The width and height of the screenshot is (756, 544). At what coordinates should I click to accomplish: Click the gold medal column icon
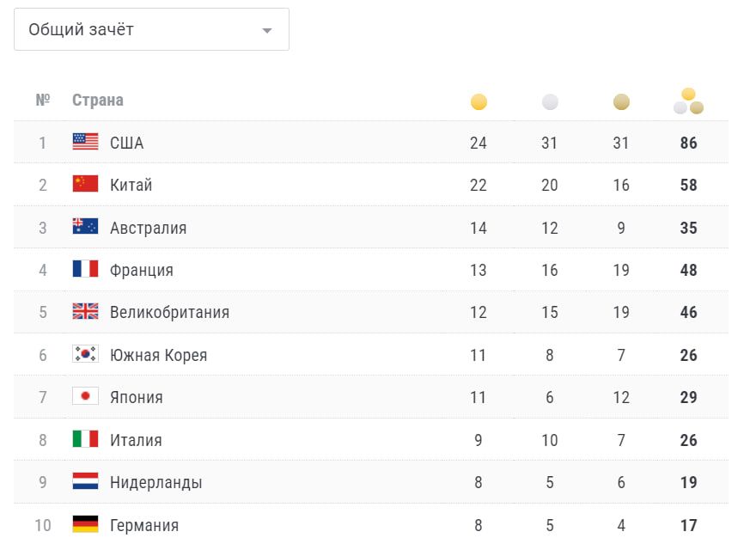coord(479,102)
